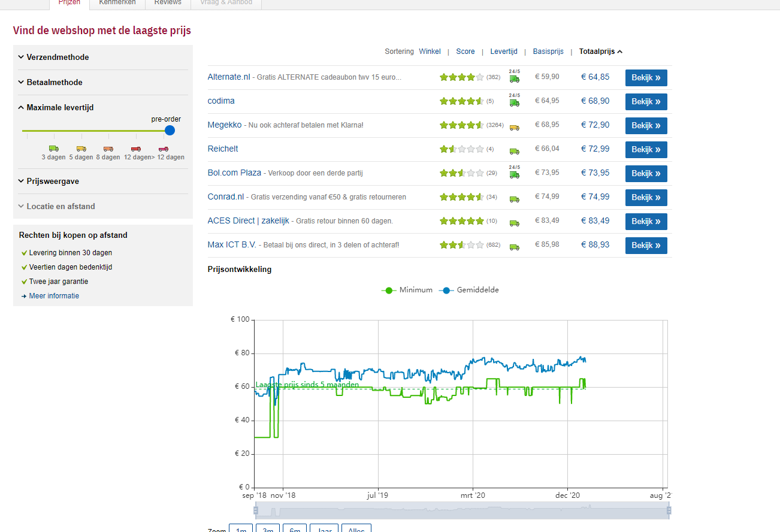Click the Reichelt star rating
Screen dimensions: 780x532
coord(461,149)
